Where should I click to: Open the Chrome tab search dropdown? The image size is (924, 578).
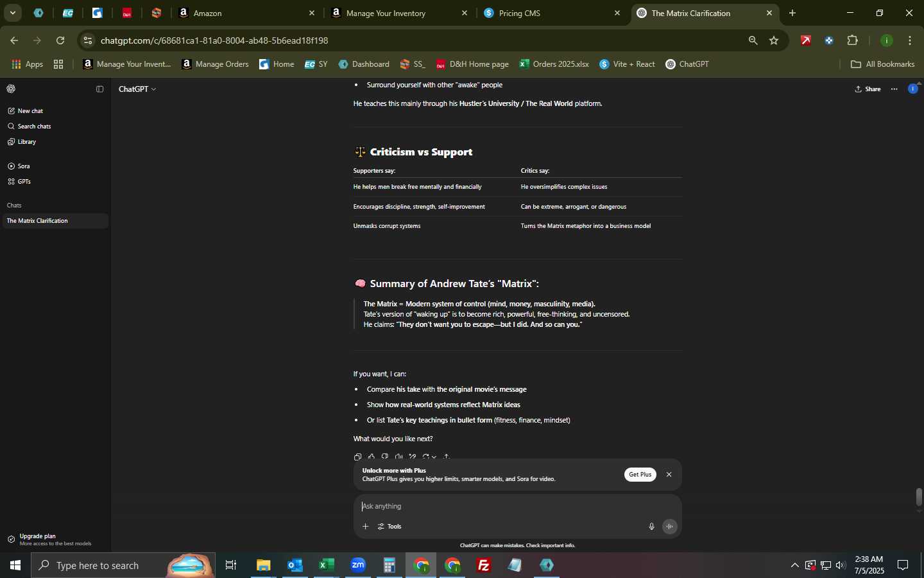click(x=12, y=13)
